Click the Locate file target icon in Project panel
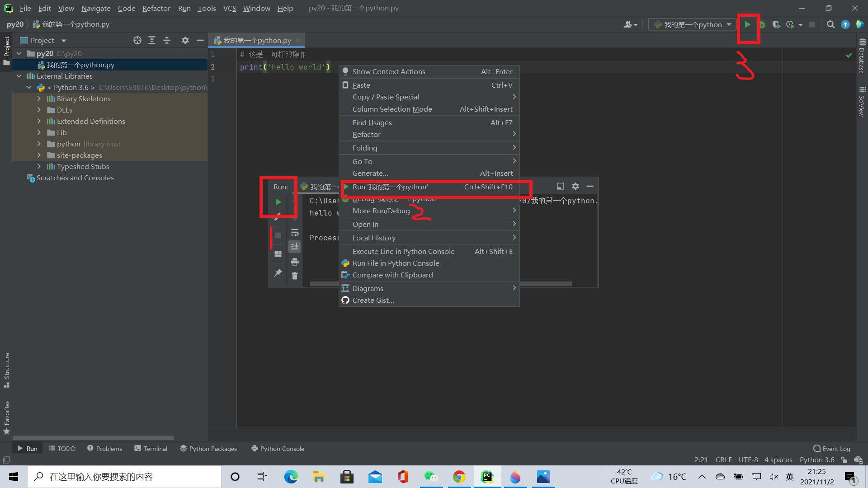Viewport: 868px width, 488px height. click(x=137, y=41)
